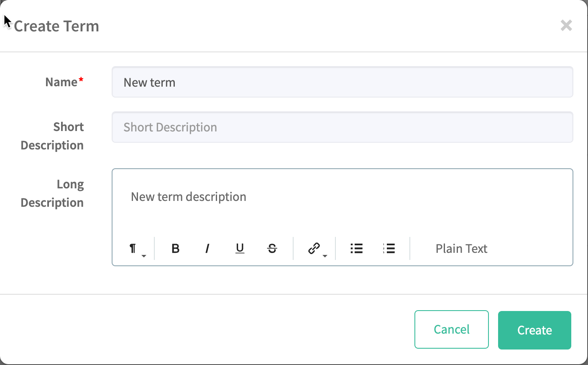Screen dimensions: 588x365
Task: Place cursor in New term description text
Action: click(x=189, y=197)
